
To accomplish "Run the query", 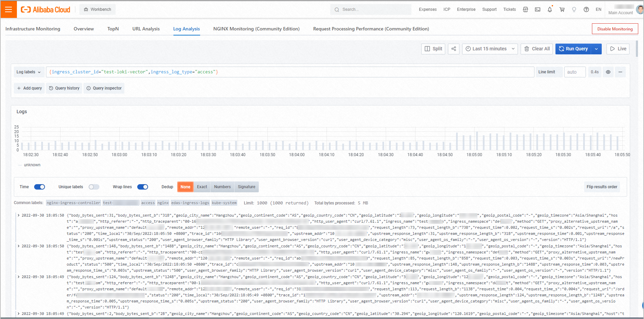I will (x=574, y=49).
